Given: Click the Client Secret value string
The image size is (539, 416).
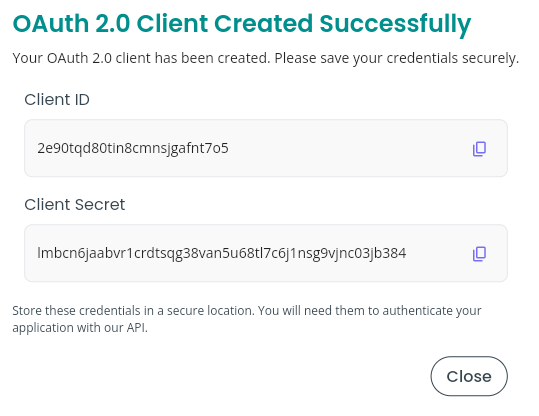Looking at the screenshot, I should (222, 254).
